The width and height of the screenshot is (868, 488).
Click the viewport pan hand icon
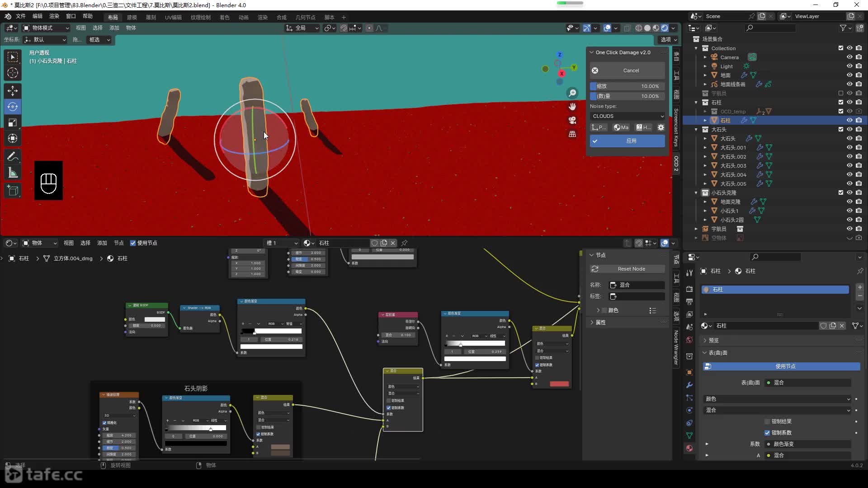tap(572, 107)
